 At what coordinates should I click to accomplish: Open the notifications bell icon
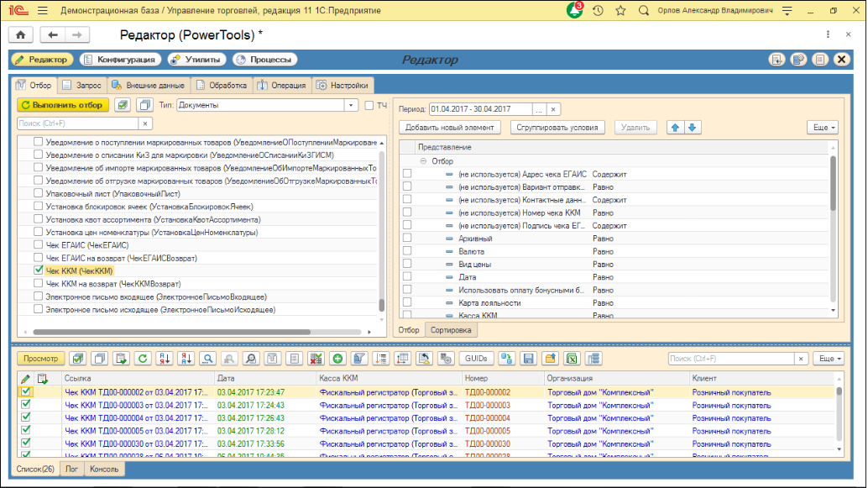(x=575, y=11)
